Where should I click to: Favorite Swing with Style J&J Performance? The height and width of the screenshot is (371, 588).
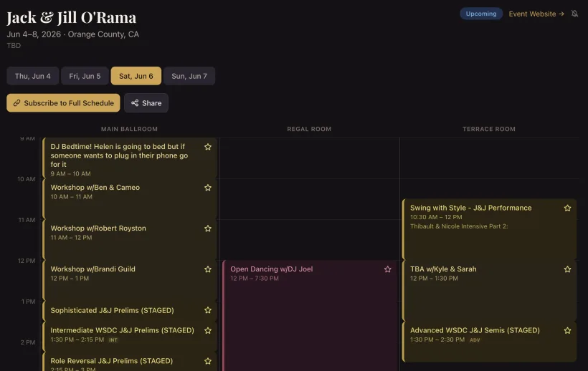click(567, 208)
